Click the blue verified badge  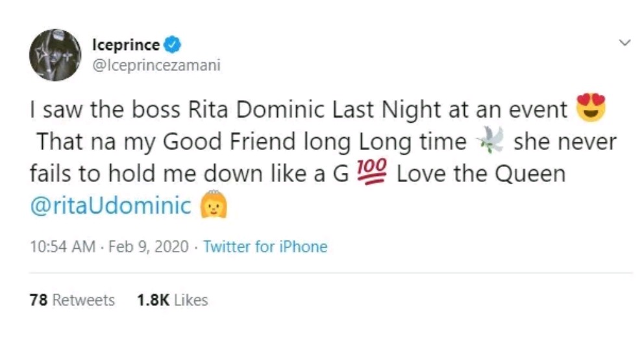coord(172,46)
